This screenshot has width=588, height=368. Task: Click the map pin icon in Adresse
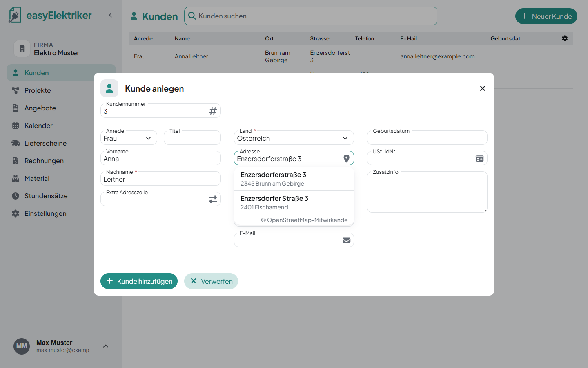346,159
